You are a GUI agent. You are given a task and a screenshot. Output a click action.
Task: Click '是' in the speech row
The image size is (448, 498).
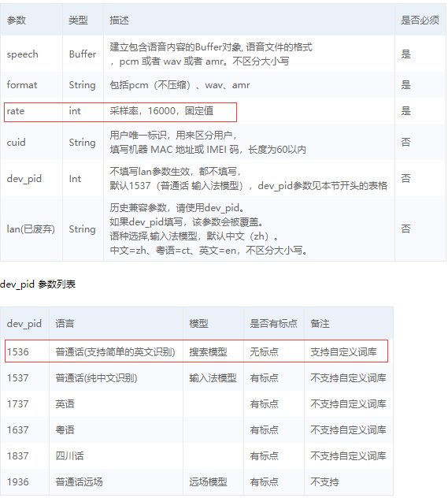coord(405,54)
